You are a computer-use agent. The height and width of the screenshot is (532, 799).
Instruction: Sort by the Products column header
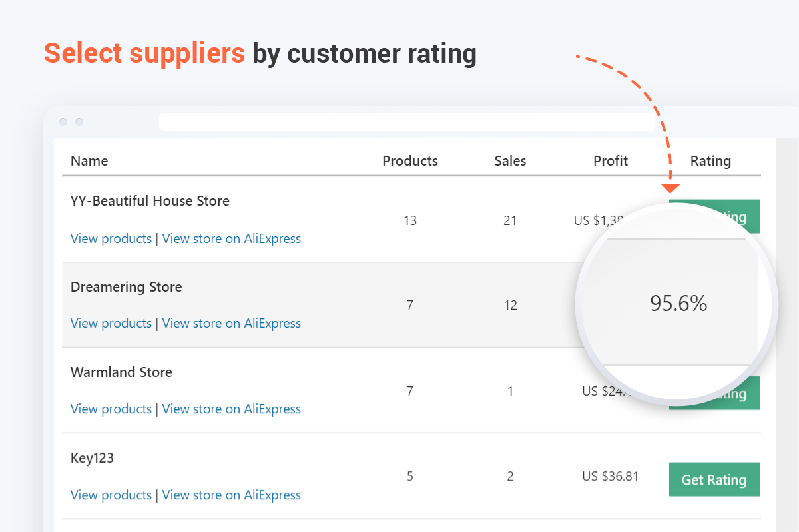pyautogui.click(x=410, y=160)
